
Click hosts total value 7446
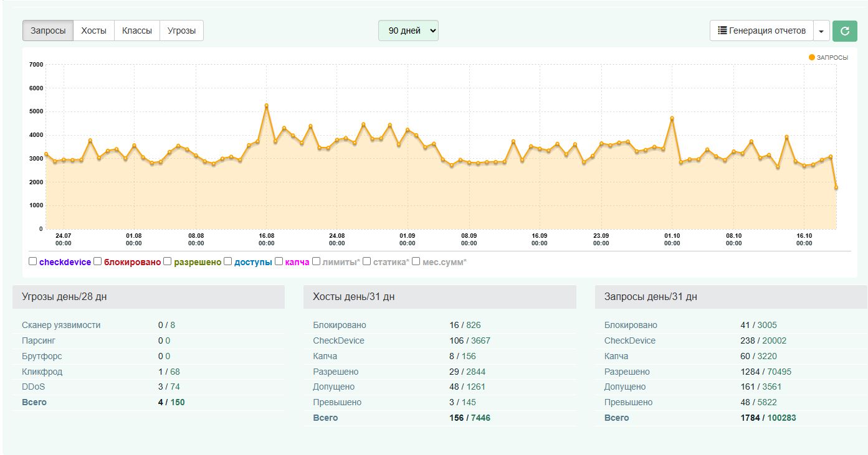481,418
